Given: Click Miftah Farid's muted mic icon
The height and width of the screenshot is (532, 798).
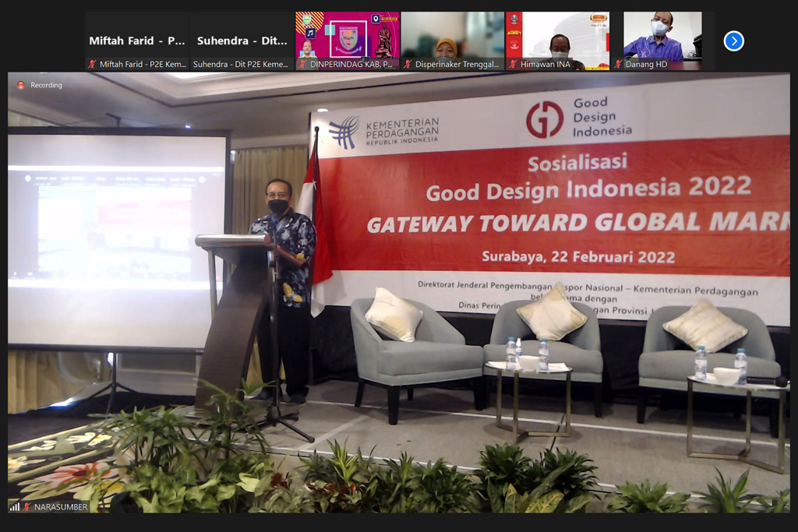Looking at the screenshot, I should (x=93, y=65).
